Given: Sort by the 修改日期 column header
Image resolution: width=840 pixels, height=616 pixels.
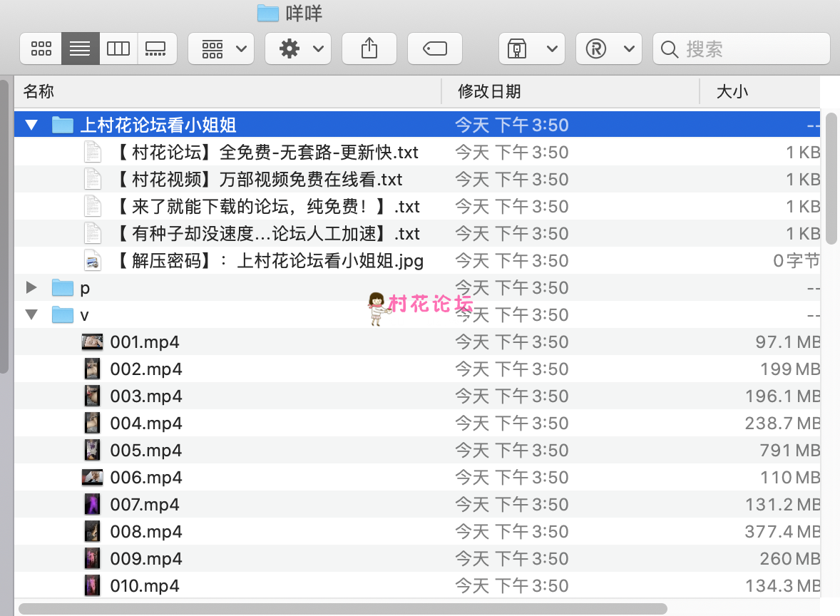Looking at the screenshot, I should click(489, 91).
